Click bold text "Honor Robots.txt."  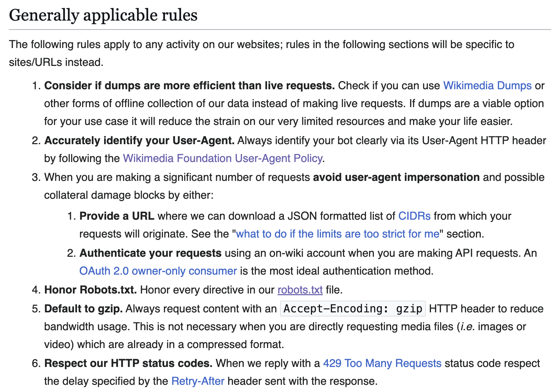tap(91, 290)
